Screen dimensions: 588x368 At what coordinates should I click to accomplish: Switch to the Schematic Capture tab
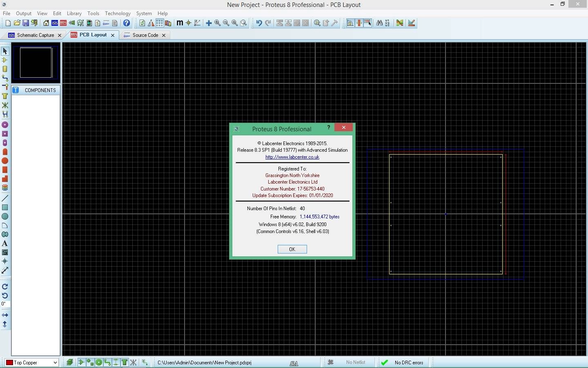(35, 35)
